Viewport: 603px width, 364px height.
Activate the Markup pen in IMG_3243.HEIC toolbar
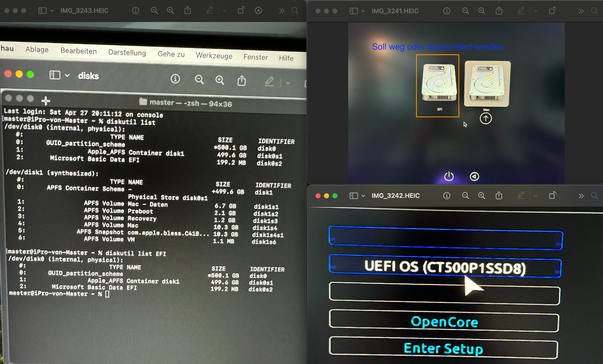pos(210,10)
